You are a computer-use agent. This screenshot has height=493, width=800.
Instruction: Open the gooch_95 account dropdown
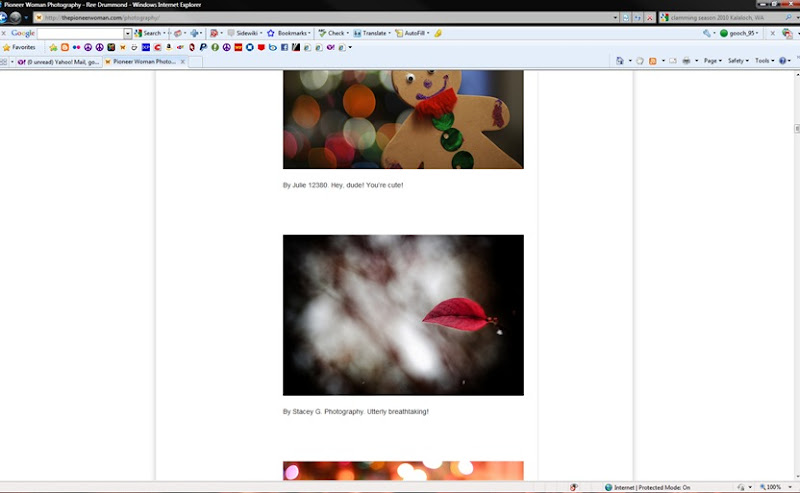[x=739, y=33]
